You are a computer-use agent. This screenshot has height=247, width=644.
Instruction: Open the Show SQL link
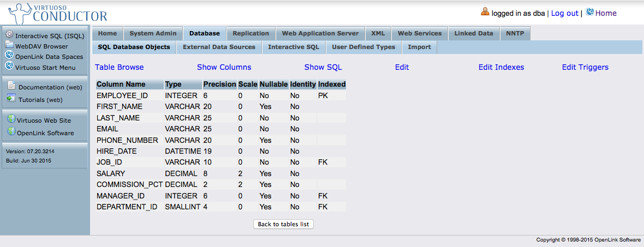323,67
